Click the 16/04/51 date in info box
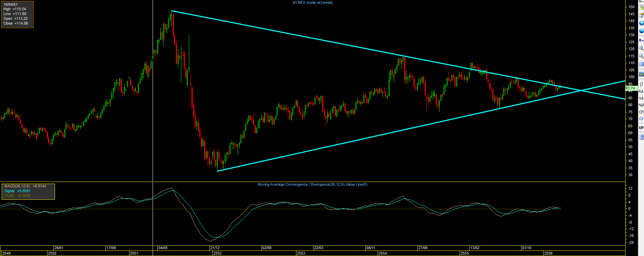The image size is (644, 256). tap(11, 4)
